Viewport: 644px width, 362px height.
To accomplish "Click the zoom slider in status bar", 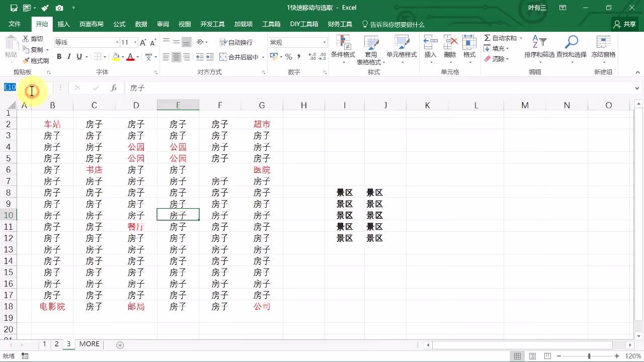I will pyautogui.click(x=589, y=356).
